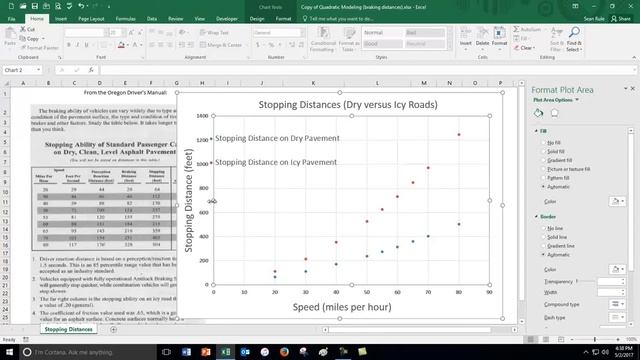The width and height of the screenshot is (640, 360).
Task: Apply the Normal cell style
Action: point(382,33)
